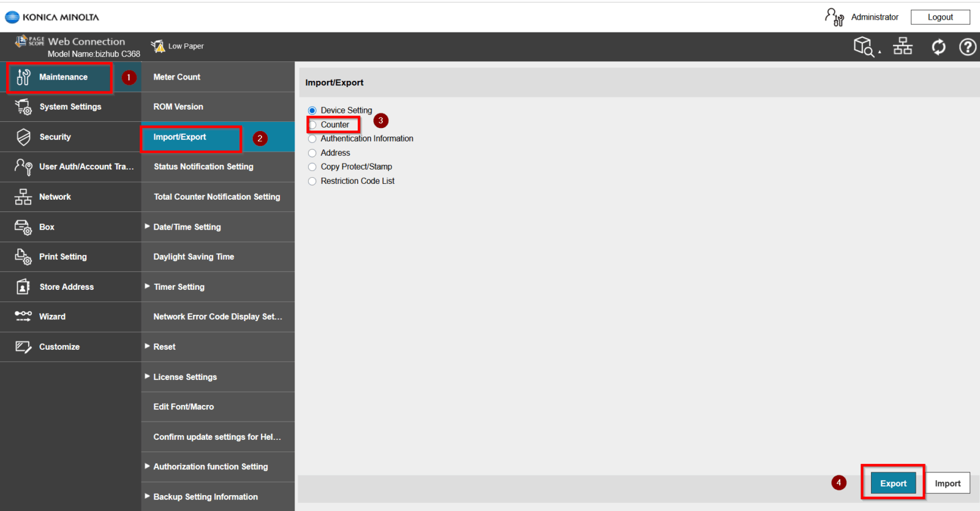The width and height of the screenshot is (980, 511).
Task: Click the device search box icon
Action: click(x=864, y=47)
